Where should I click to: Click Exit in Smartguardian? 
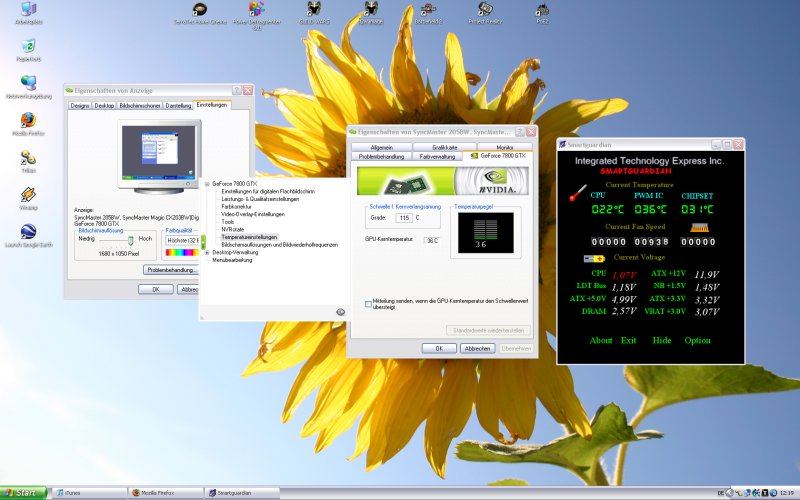[629, 340]
